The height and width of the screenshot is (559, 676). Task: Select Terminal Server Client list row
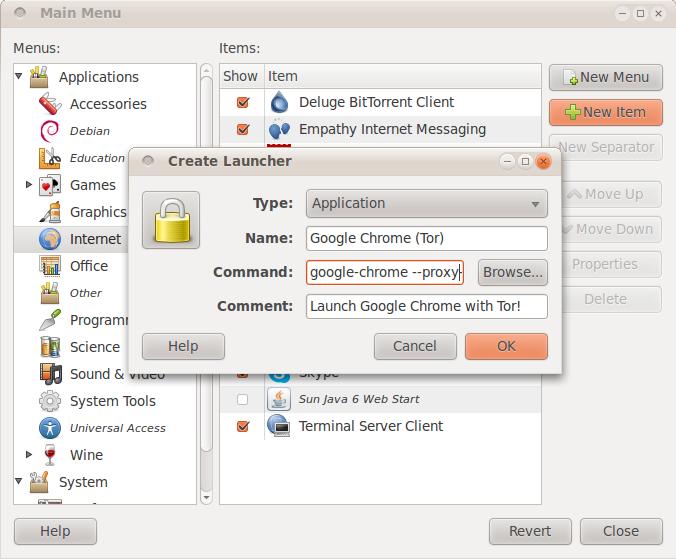point(380,426)
